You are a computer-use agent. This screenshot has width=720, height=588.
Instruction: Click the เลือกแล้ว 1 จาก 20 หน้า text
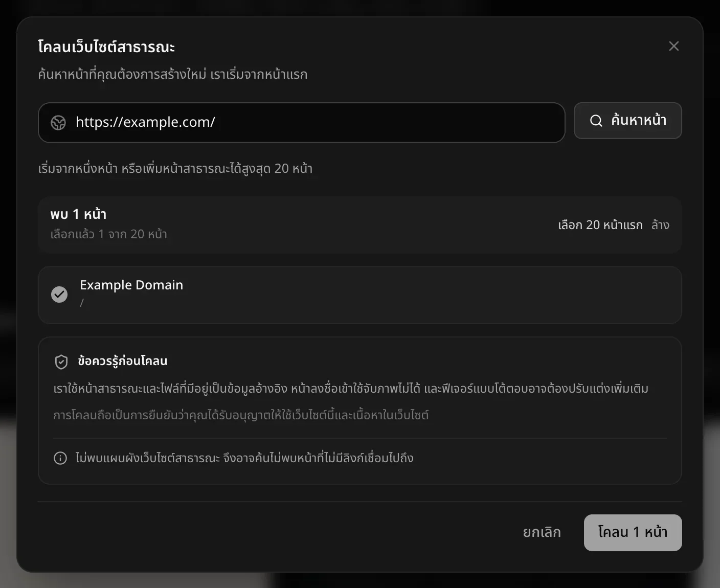(108, 234)
